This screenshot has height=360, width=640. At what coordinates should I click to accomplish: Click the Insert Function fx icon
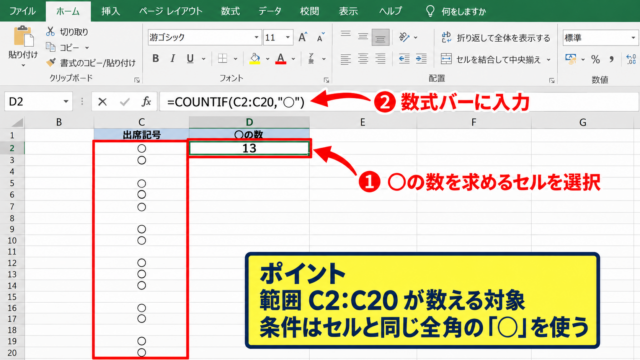point(146,102)
